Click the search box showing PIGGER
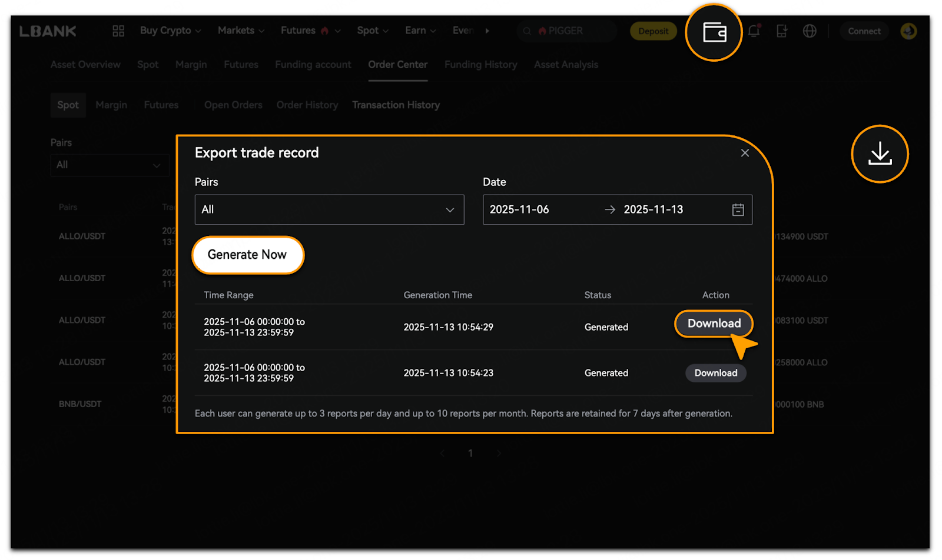 pyautogui.click(x=565, y=31)
